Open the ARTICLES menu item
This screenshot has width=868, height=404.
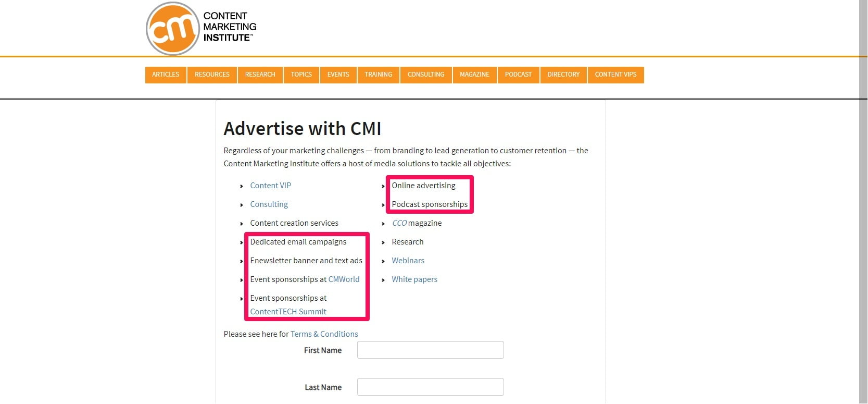(166, 75)
